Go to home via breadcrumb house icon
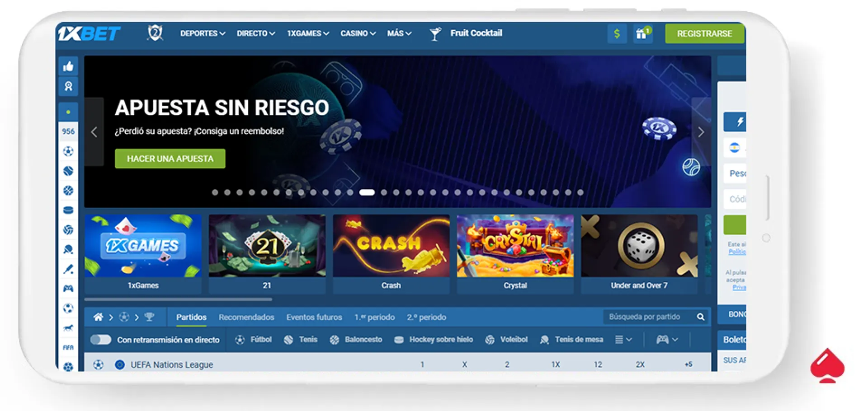 98,317
